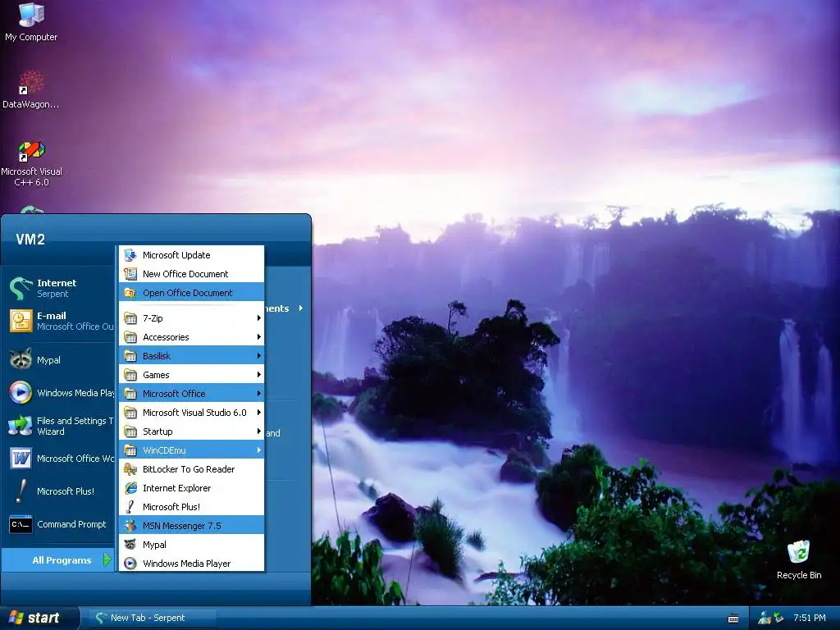Image resolution: width=840 pixels, height=630 pixels.
Task: Open the WinCDEmu program folder
Action: [x=191, y=450]
